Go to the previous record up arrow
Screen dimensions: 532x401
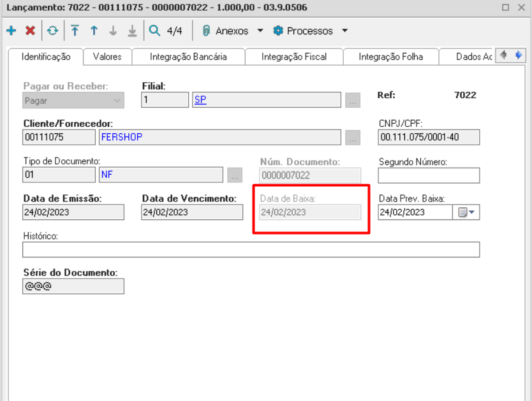point(94,31)
